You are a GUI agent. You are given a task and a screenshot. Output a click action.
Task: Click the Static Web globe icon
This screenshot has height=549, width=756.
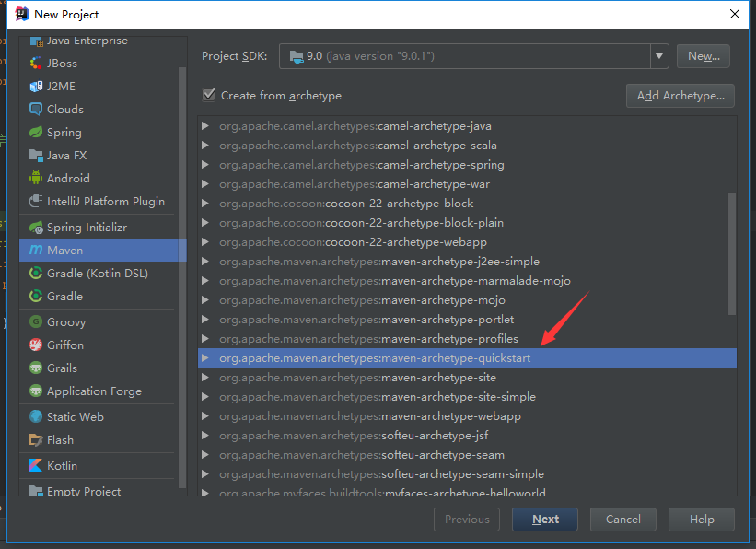click(36, 416)
